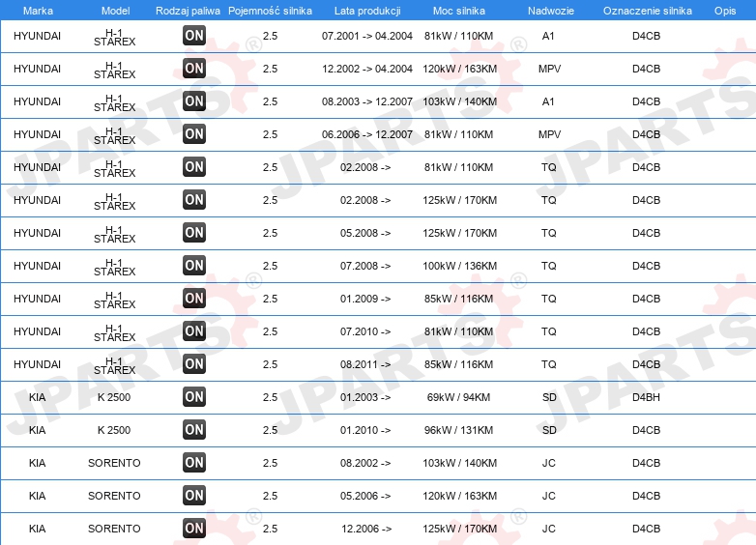Image resolution: width=756 pixels, height=545 pixels.
Task: Select production date 08.2011 ->
Action: point(365,364)
